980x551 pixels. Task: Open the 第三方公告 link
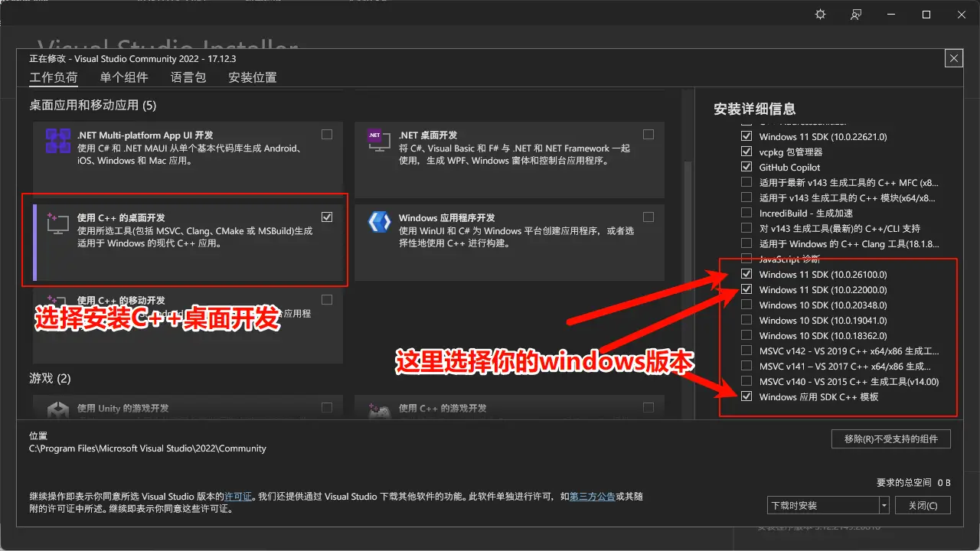(x=592, y=496)
